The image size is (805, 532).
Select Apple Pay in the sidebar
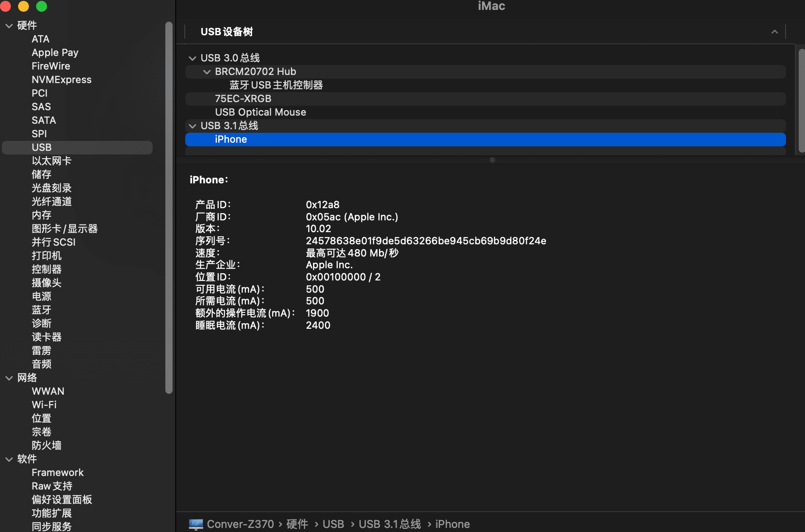tap(55, 53)
